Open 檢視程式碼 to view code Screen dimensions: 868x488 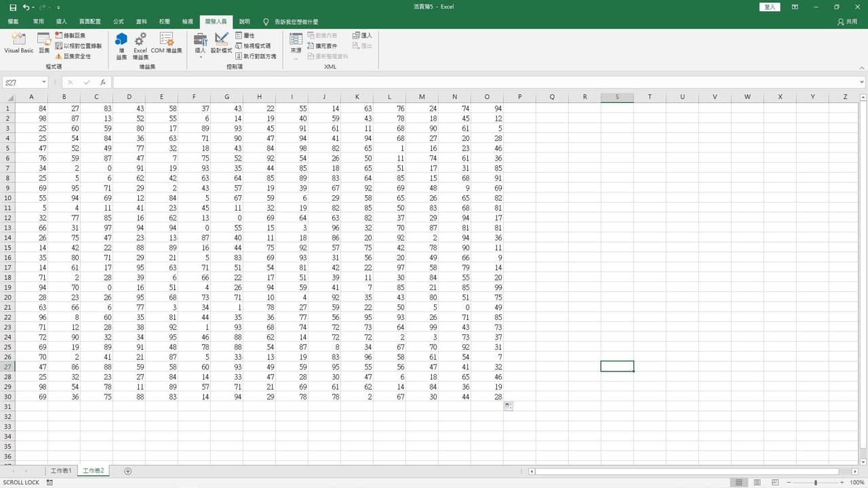coord(254,45)
